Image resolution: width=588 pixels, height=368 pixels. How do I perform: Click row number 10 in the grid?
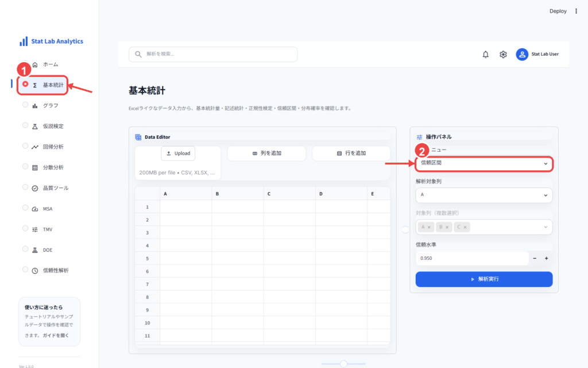coord(148,323)
